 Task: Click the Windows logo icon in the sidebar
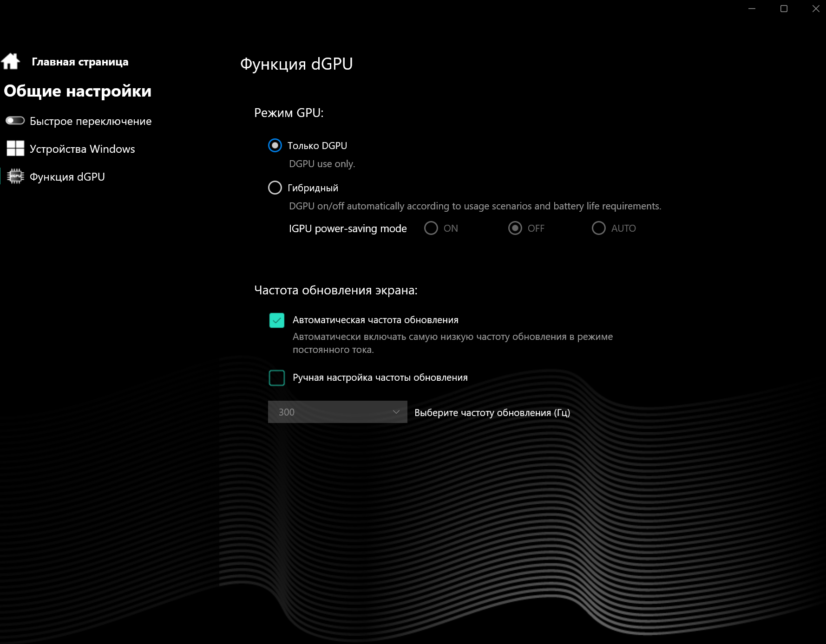15,149
